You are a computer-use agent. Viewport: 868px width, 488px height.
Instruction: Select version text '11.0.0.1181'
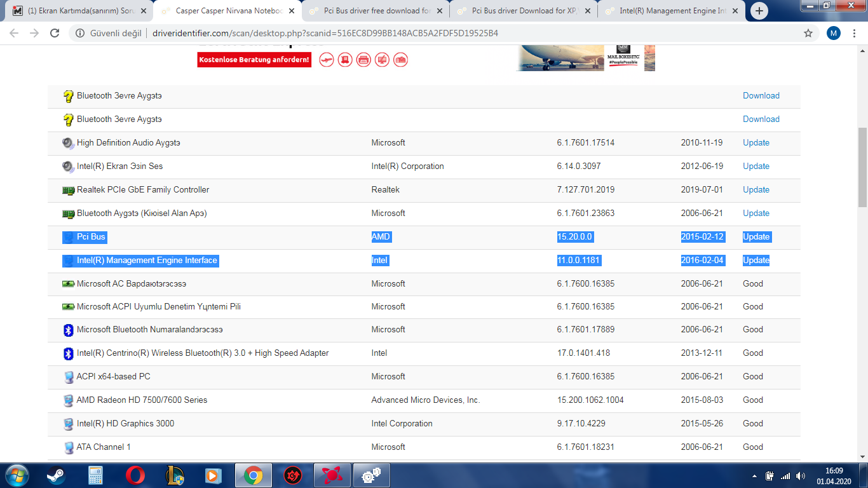[x=579, y=261]
